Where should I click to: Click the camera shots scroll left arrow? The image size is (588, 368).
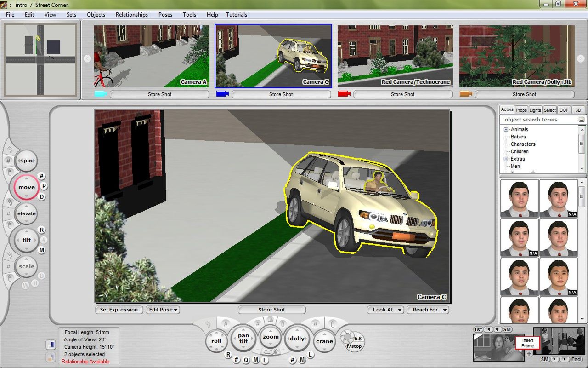pos(87,58)
